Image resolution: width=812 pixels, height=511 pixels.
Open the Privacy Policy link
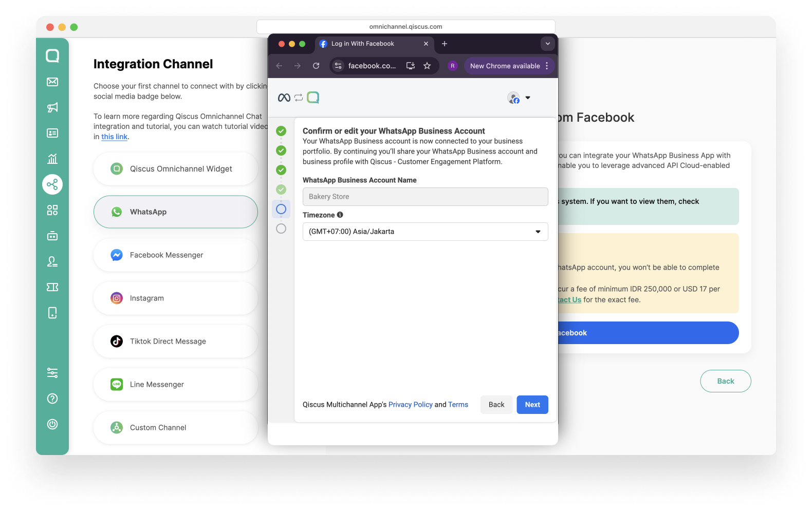pyautogui.click(x=411, y=405)
